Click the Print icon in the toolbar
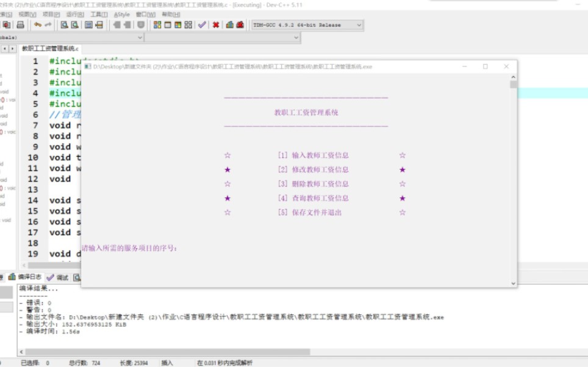 pos(20,24)
